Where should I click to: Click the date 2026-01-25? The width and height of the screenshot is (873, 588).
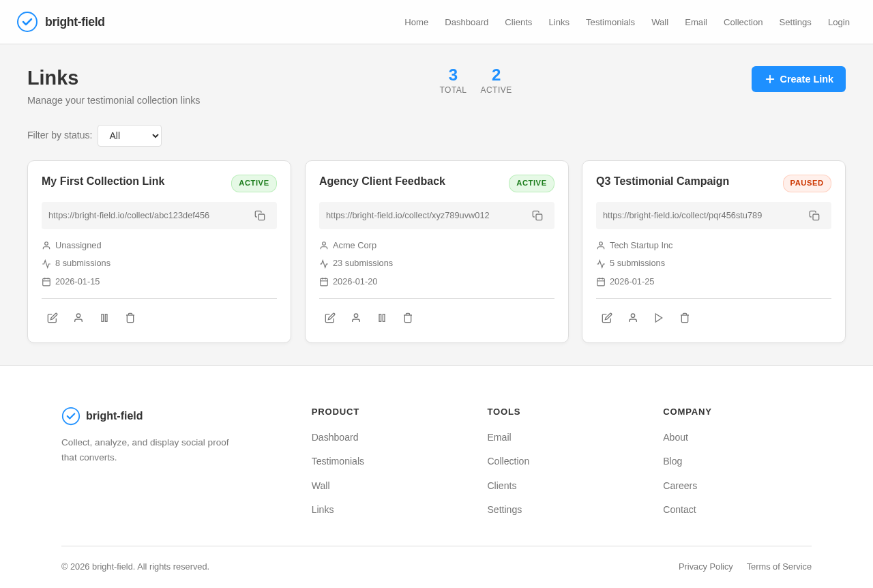click(x=632, y=282)
